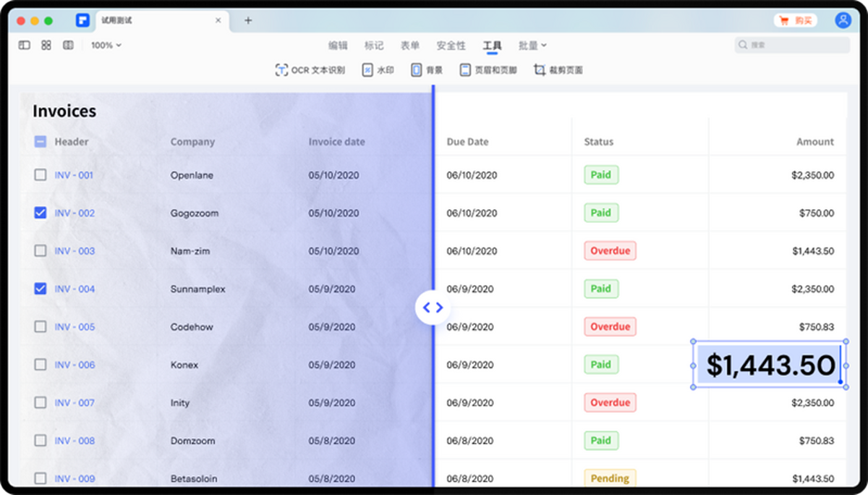The image size is (868, 495).
Task: Switch to the 安全性 security tab
Action: [x=451, y=46]
